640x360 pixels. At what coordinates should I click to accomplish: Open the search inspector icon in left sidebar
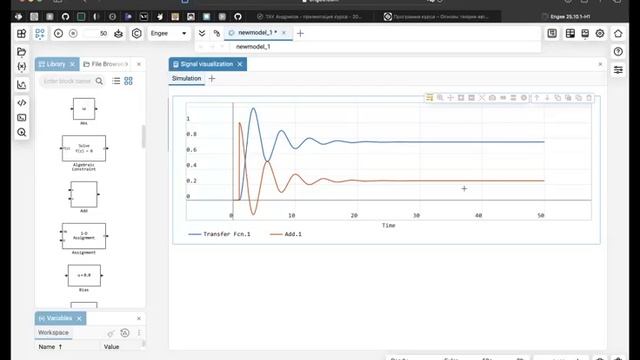22,132
